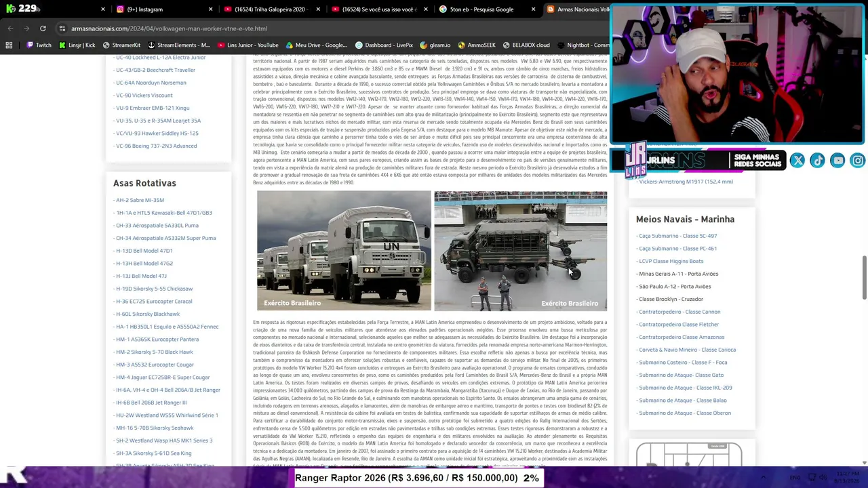Screen dimensions: 868x488
Task: Open the apps grid in bookmarks bar
Action: pos(9,45)
